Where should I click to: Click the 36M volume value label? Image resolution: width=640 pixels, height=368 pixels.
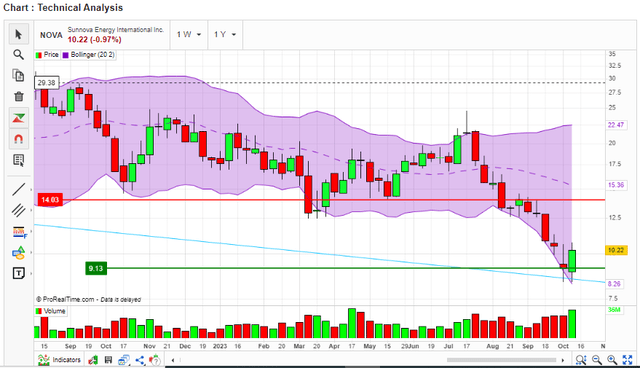click(x=614, y=310)
